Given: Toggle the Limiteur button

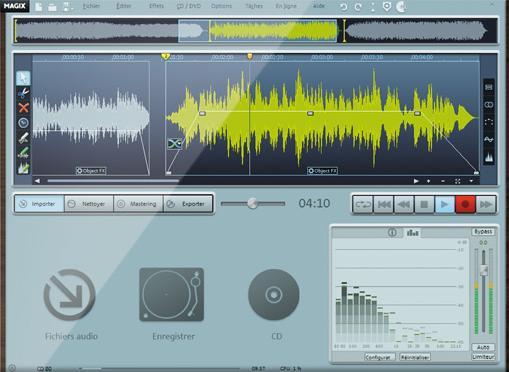Looking at the screenshot, I should pos(483,357).
